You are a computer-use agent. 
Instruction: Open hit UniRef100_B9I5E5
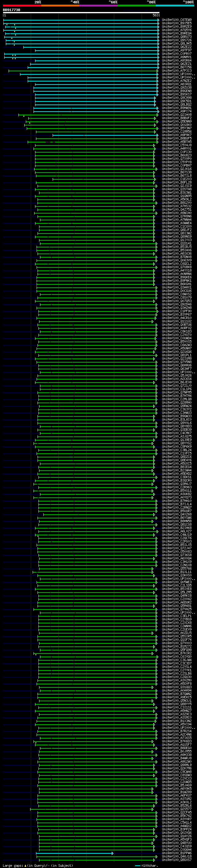point(177,23)
